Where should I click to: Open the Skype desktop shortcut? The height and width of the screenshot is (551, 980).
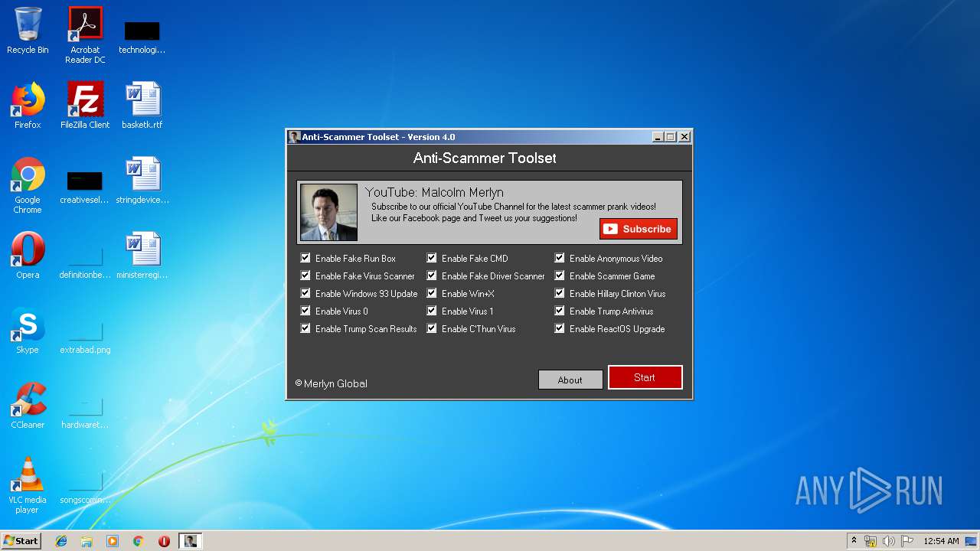[28, 331]
